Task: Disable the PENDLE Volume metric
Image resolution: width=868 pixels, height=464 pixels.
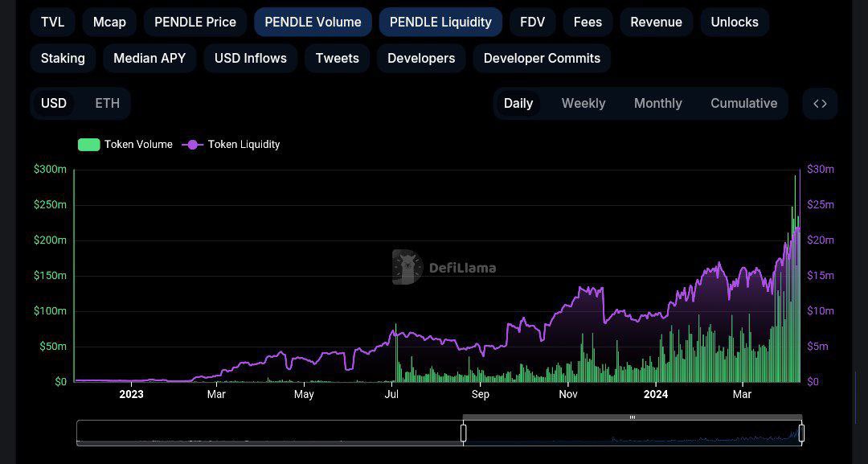Action: 313,23
